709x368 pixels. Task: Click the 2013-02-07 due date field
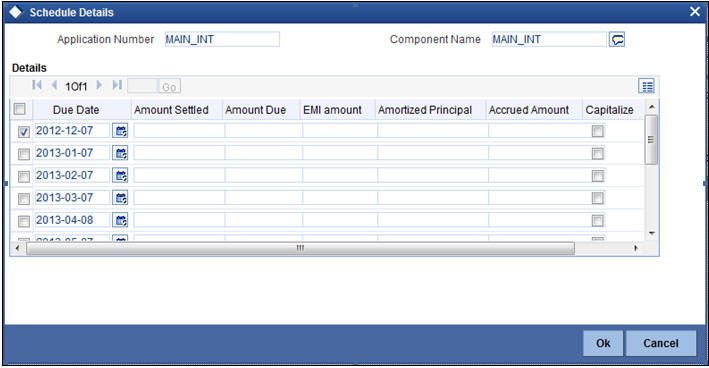tap(72, 175)
